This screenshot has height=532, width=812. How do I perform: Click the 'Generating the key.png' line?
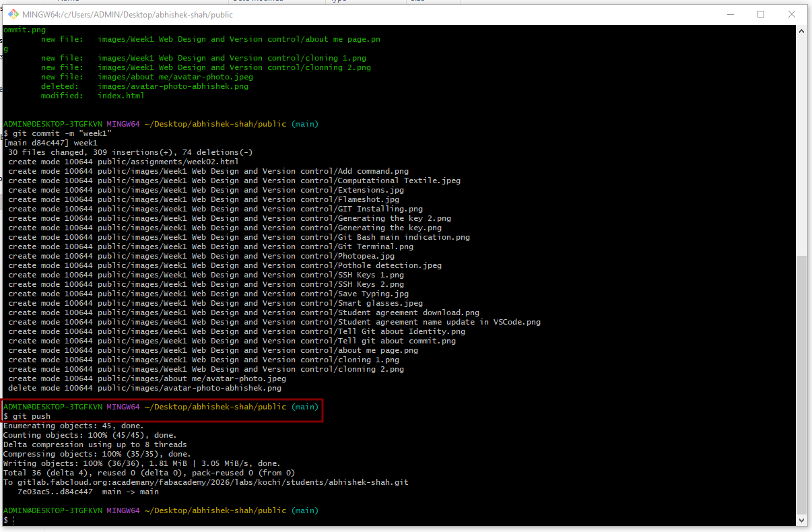click(x=225, y=228)
